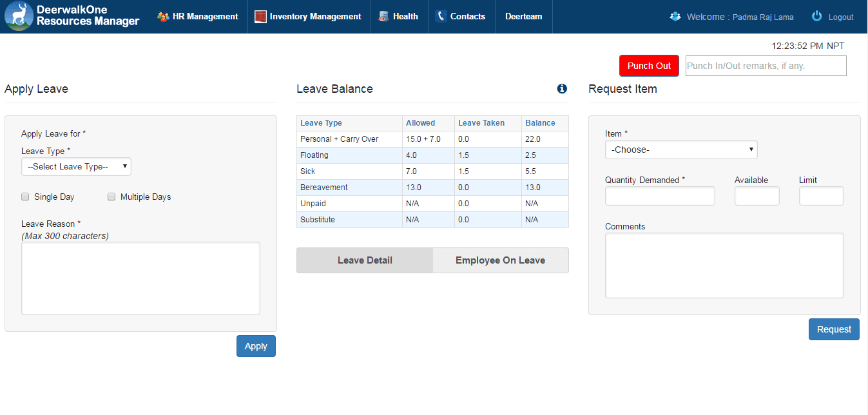
Task: Click the Bereavement leave row label
Action: click(x=323, y=188)
